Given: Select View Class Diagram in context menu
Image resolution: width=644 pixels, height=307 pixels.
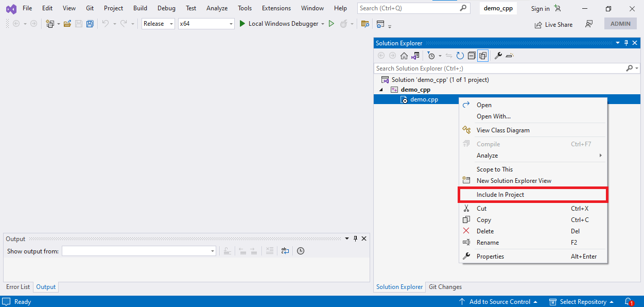Looking at the screenshot, I should pyautogui.click(x=533, y=130).
